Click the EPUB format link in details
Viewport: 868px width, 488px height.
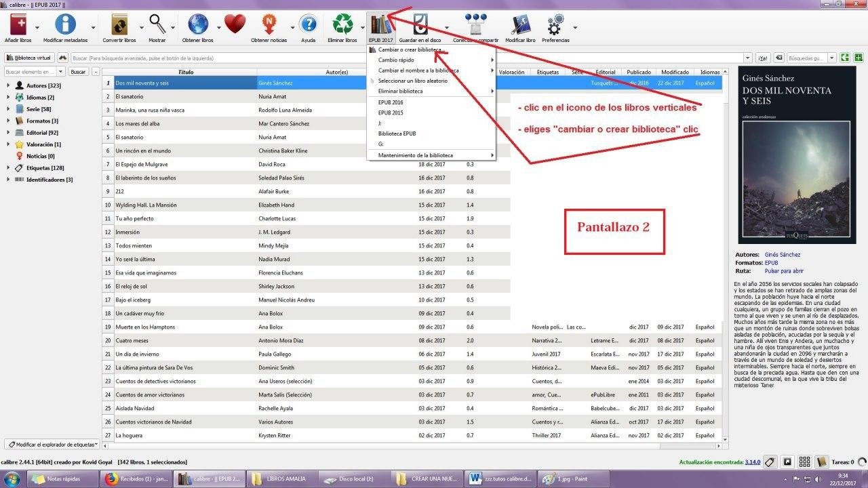[772, 262]
